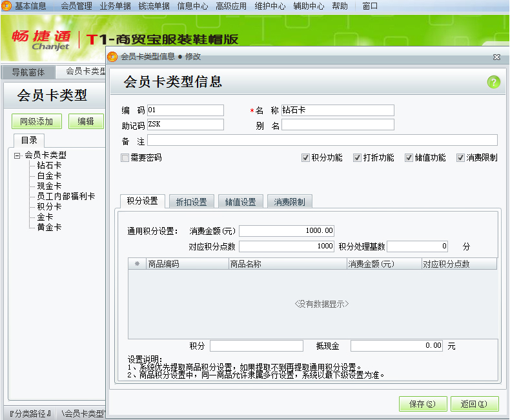510x420 pixels.
Task: Click the 抵现金 input field
Action: 396,346
